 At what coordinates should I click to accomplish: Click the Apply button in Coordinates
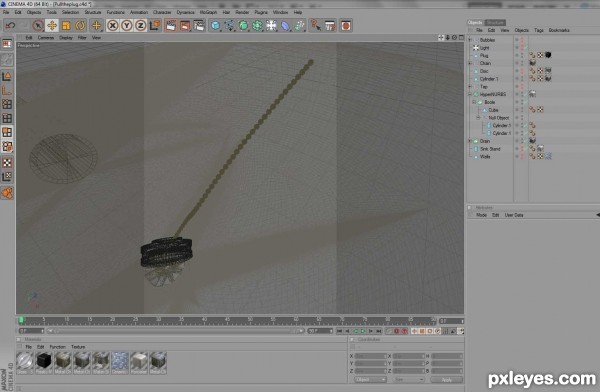click(447, 379)
